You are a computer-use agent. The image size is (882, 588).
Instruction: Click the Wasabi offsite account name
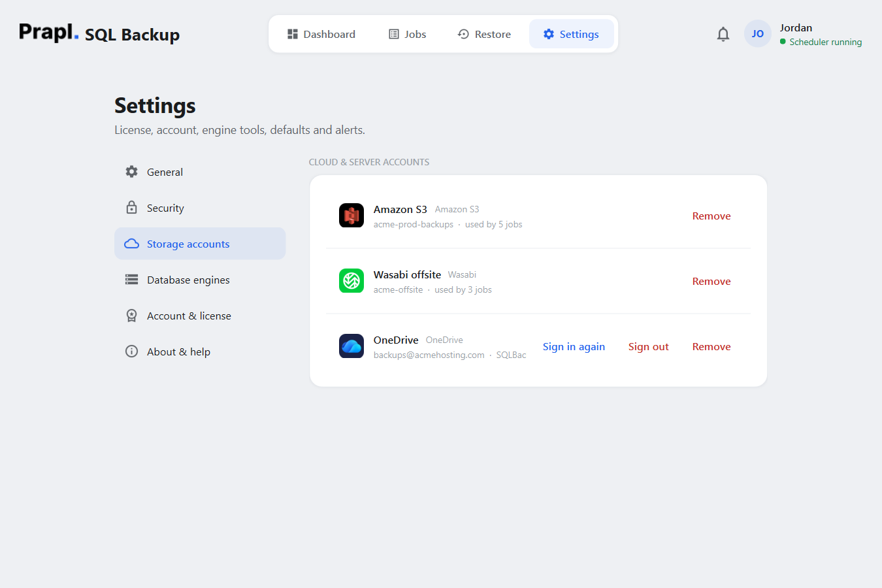tap(407, 275)
